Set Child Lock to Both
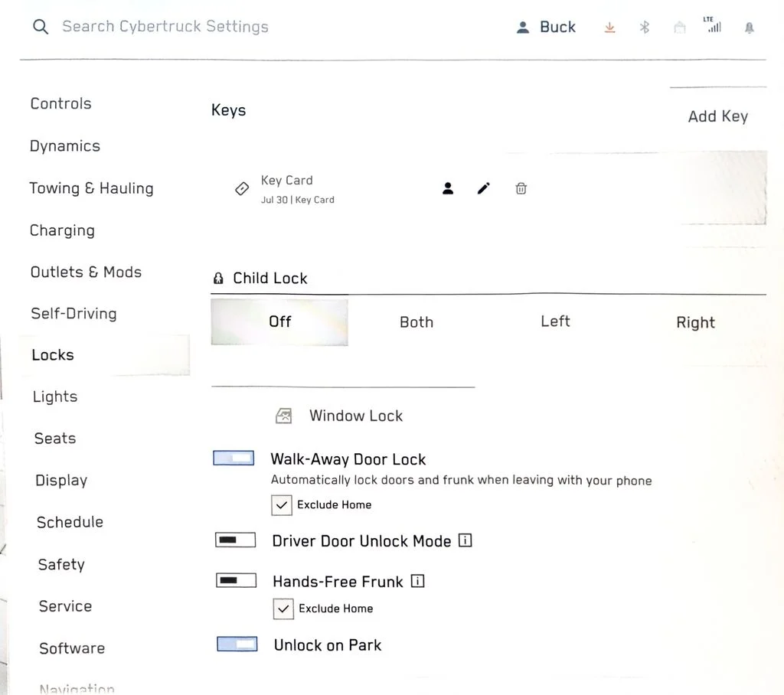This screenshot has width=784, height=695. coord(416,322)
